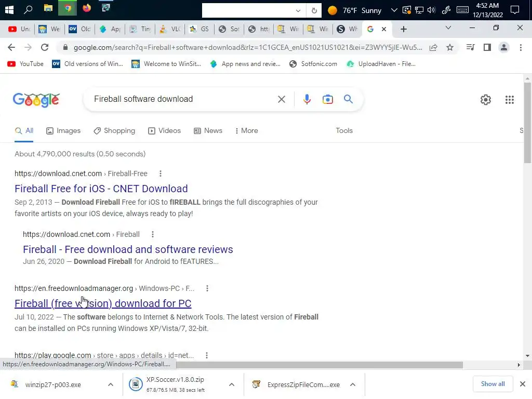Open the Windows Start menu
The width and height of the screenshot is (532, 399).
9,10
